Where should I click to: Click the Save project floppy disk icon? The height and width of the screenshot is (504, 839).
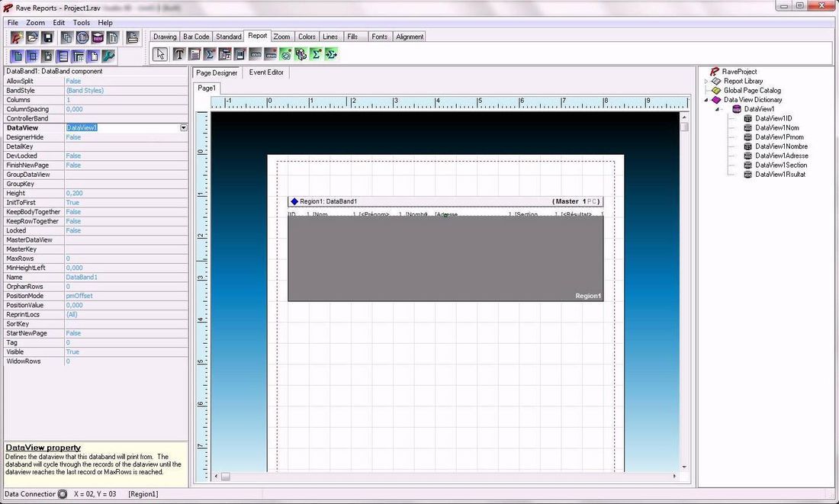47,37
